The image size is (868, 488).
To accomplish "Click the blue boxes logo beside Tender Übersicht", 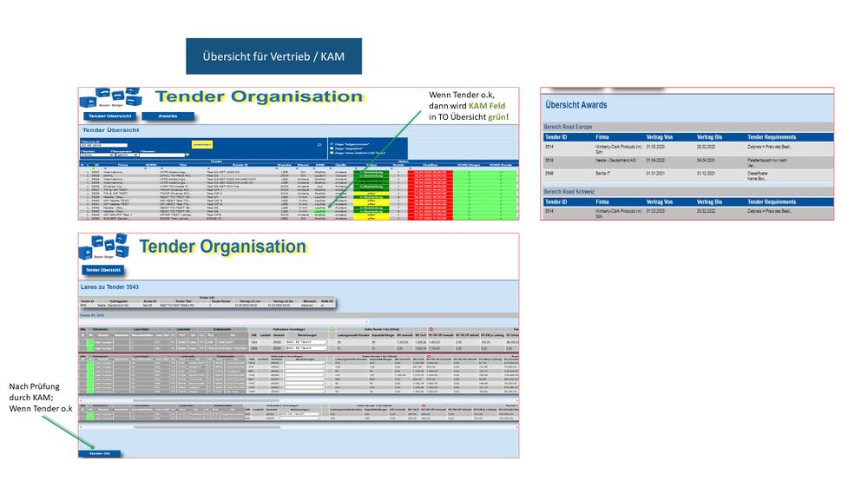I will pos(110,97).
